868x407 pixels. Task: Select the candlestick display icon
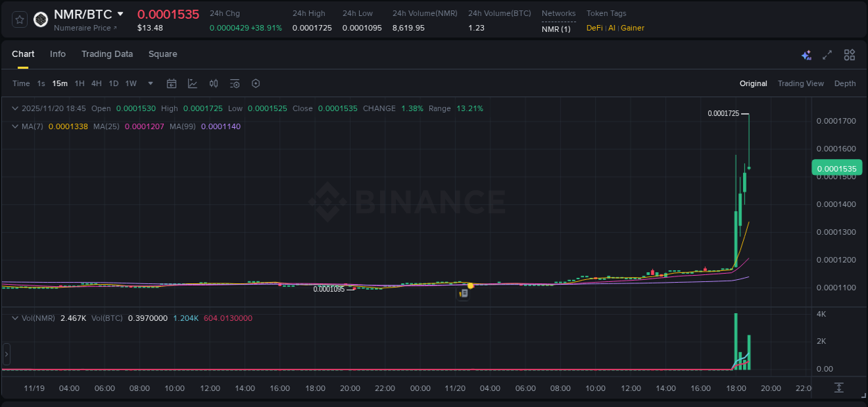[x=214, y=83]
